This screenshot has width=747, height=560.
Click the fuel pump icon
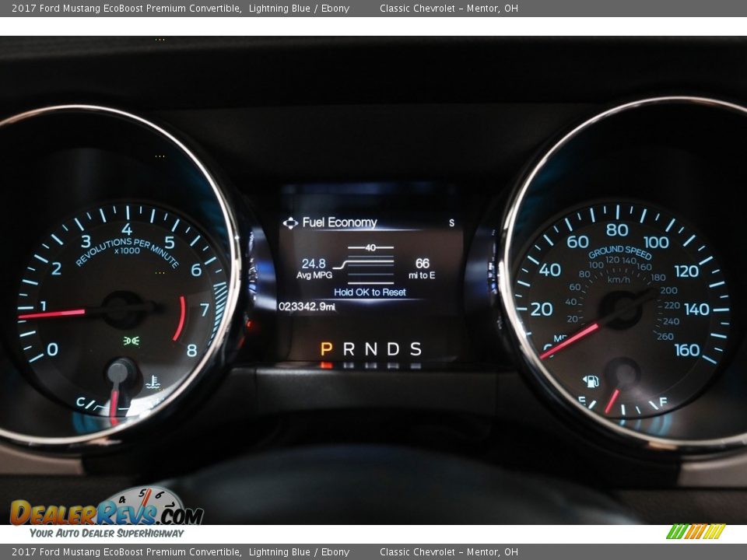click(x=591, y=381)
